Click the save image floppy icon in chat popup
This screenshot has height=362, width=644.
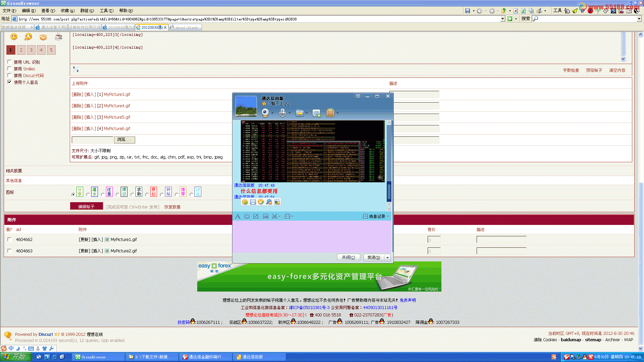(x=253, y=202)
